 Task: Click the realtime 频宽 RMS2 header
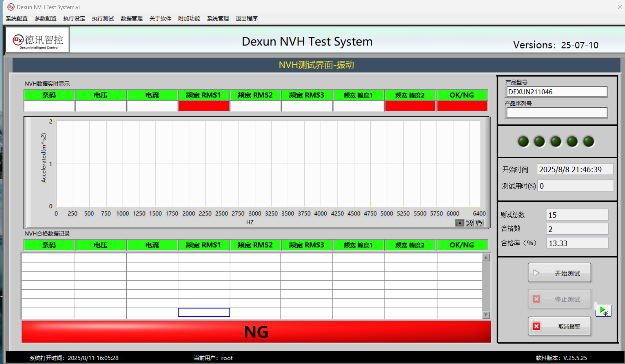[x=255, y=95]
